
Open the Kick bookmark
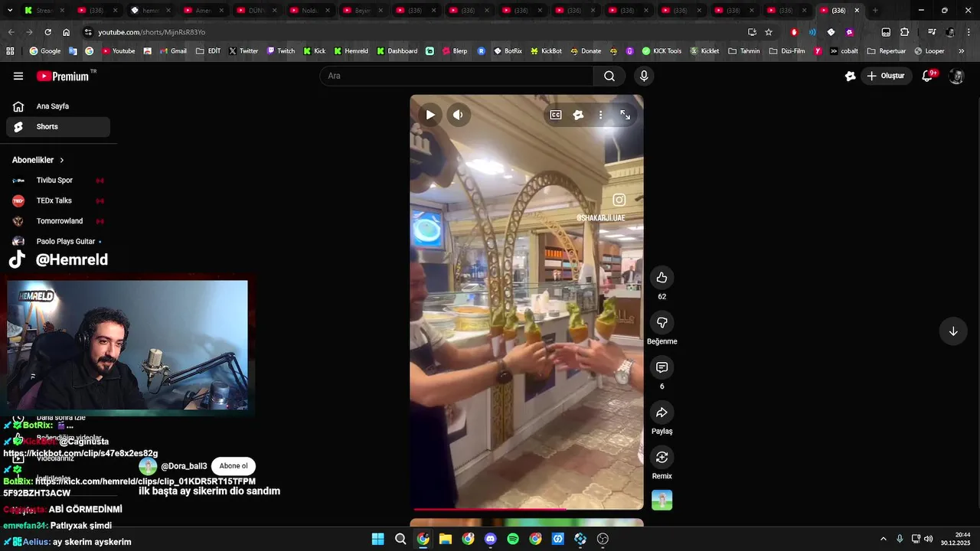[314, 51]
